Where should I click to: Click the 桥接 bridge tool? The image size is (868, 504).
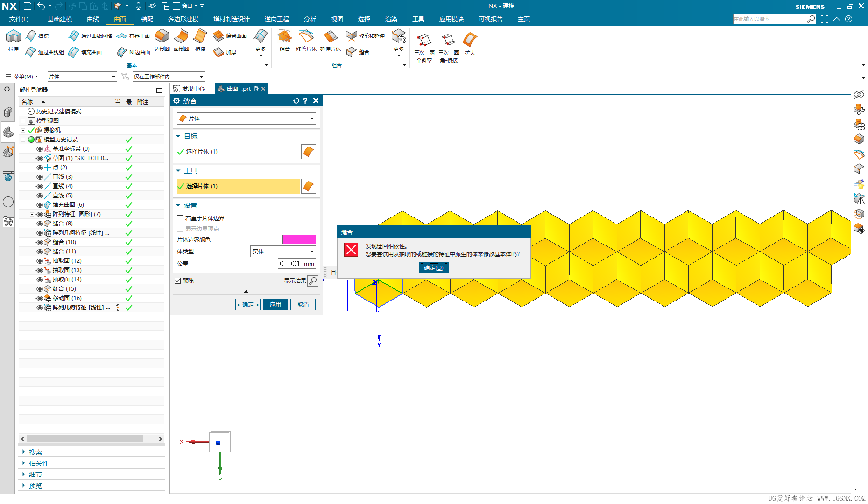click(200, 40)
